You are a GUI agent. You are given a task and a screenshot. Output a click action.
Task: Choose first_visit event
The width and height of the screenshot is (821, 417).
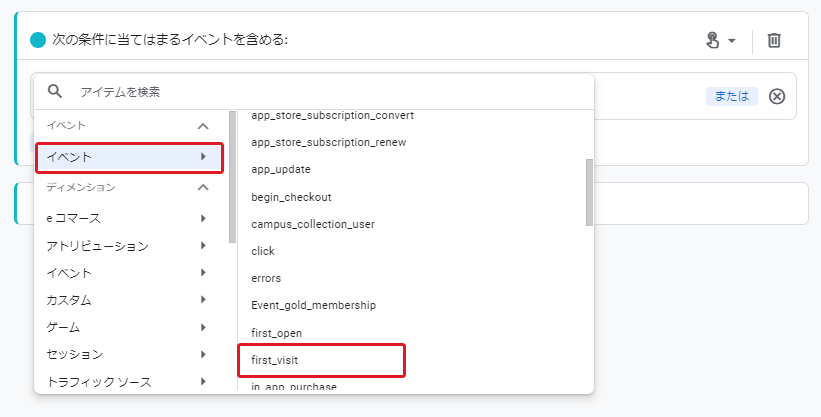tap(274, 360)
